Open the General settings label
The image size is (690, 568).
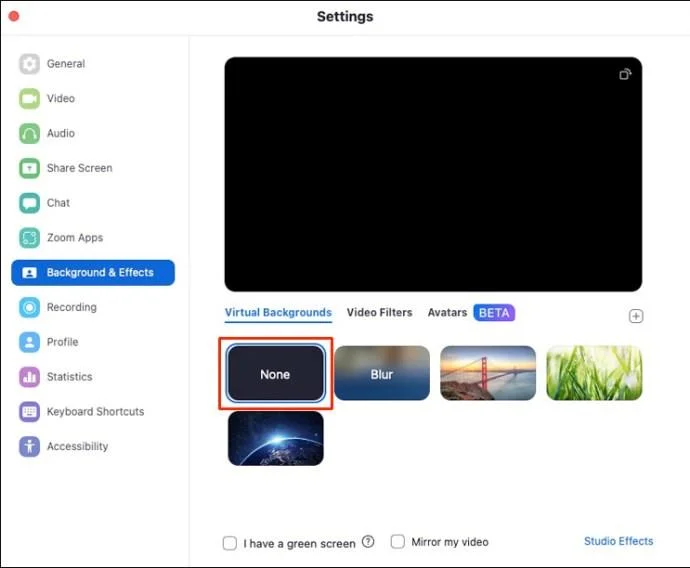(x=66, y=64)
